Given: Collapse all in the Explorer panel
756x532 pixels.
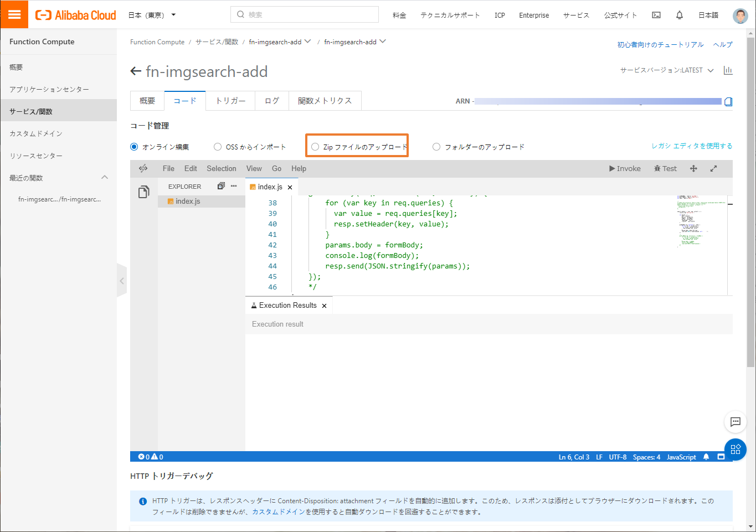Looking at the screenshot, I should coord(221,186).
